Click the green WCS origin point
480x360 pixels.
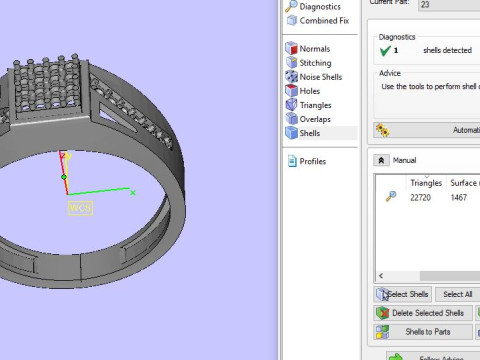64,177
